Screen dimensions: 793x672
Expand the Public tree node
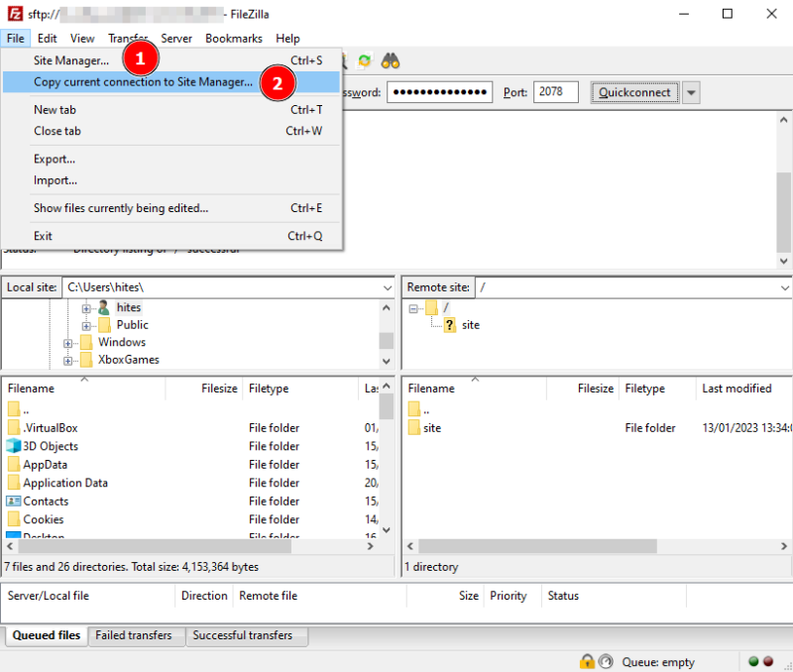[x=86, y=326]
